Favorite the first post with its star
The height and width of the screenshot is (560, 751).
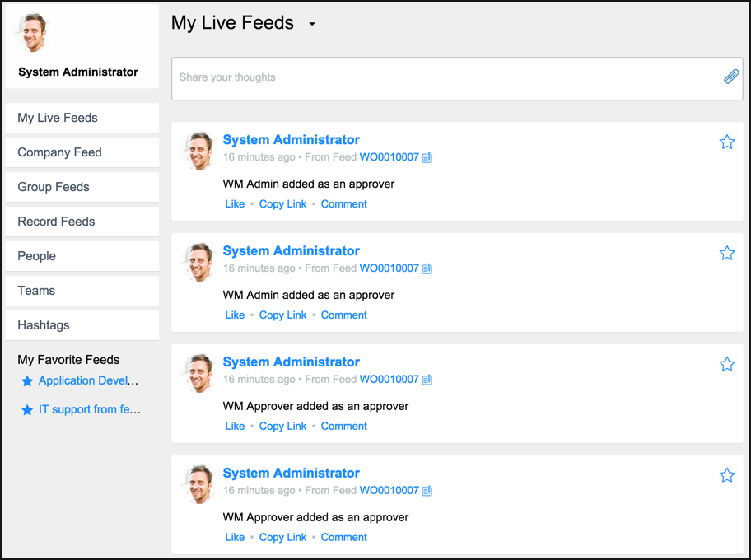click(x=726, y=142)
